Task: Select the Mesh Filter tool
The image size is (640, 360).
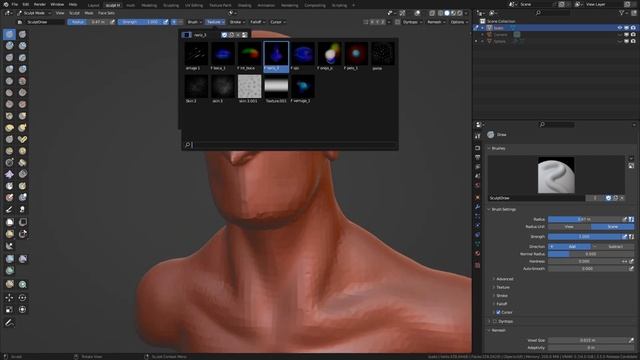Action: point(9,259)
